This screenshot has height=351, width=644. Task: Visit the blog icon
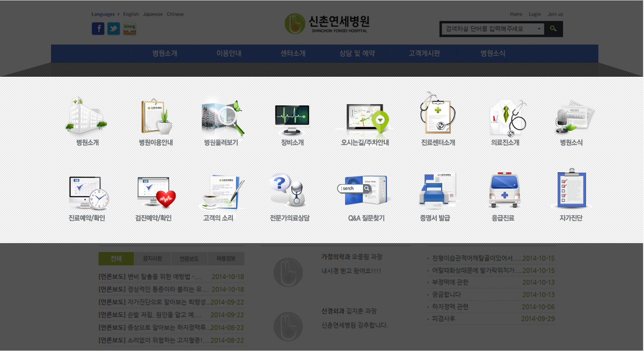click(129, 28)
